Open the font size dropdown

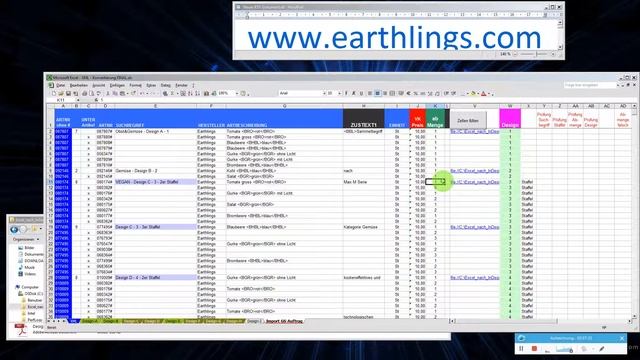[340, 93]
